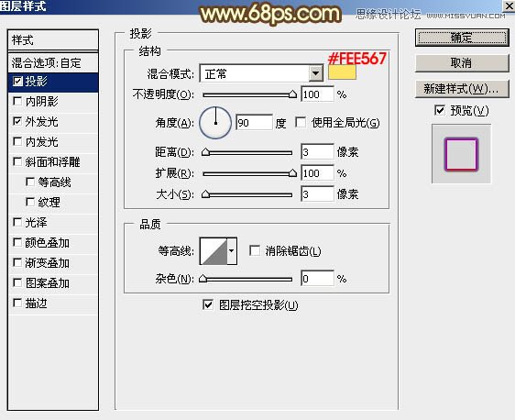Click the 确定 button

462,38
